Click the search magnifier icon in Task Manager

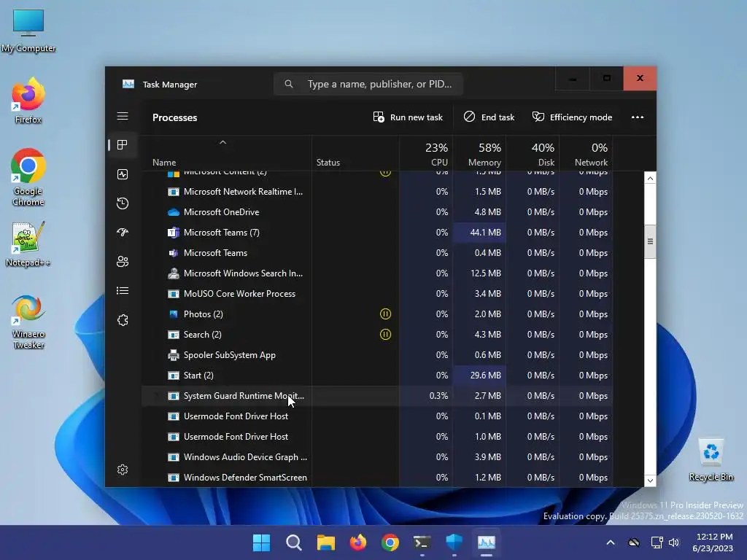point(289,84)
